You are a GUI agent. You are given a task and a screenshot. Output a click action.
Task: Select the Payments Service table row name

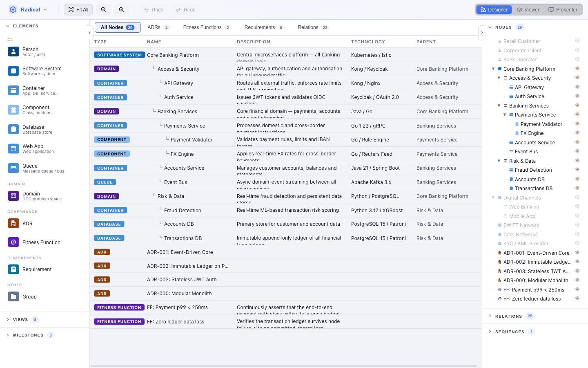pos(185,126)
